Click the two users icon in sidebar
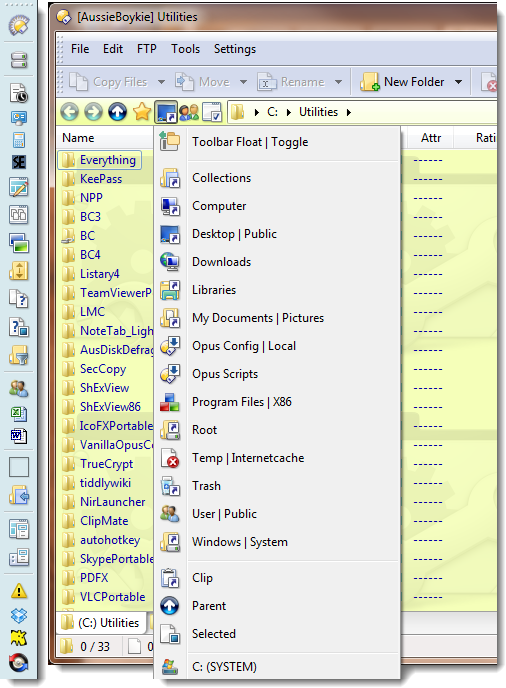 pos(19,388)
